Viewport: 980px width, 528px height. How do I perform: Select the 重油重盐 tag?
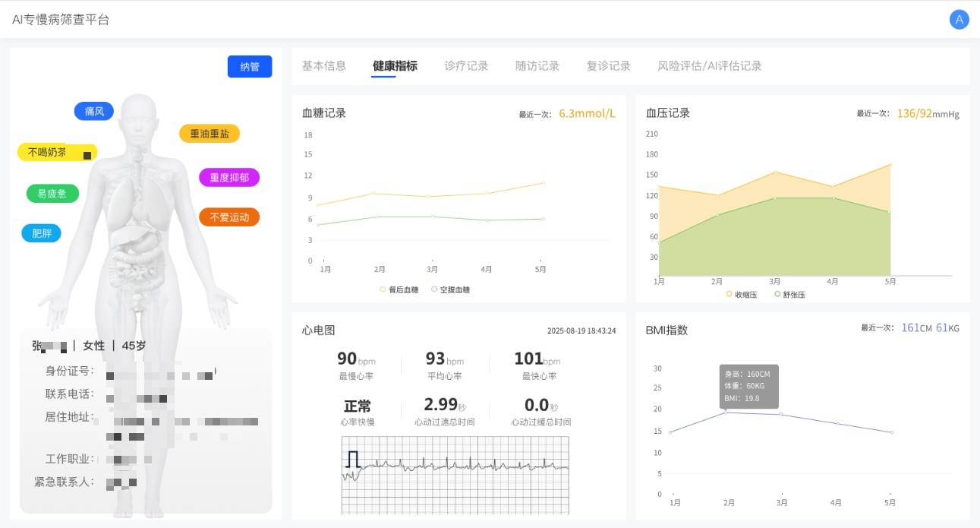click(210, 134)
